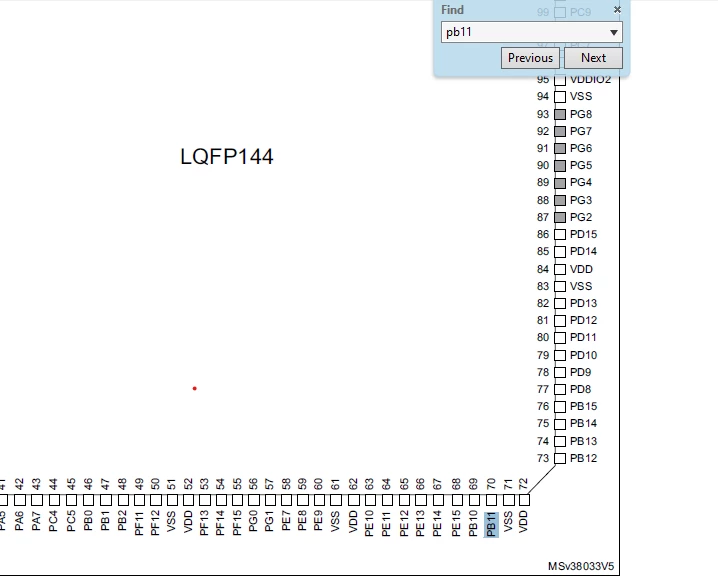This screenshot has width=718, height=586.
Task: Click the PG1 pin label
Action: (269, 521)
